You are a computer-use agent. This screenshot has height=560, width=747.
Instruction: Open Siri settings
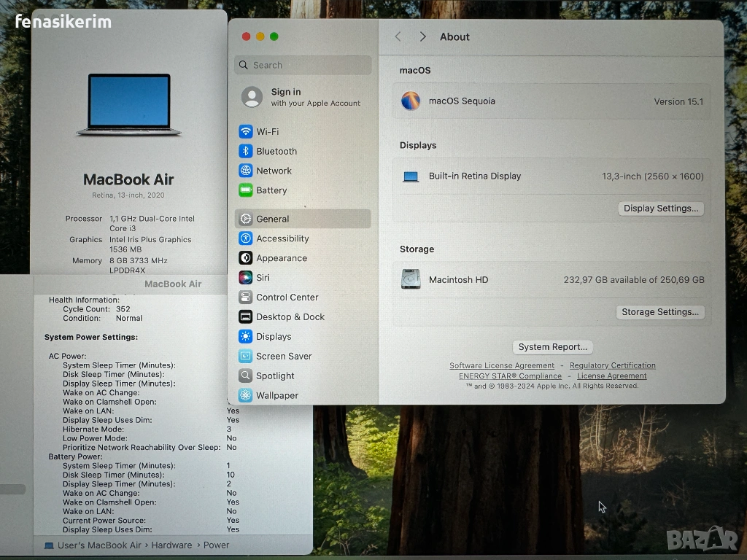263,279
